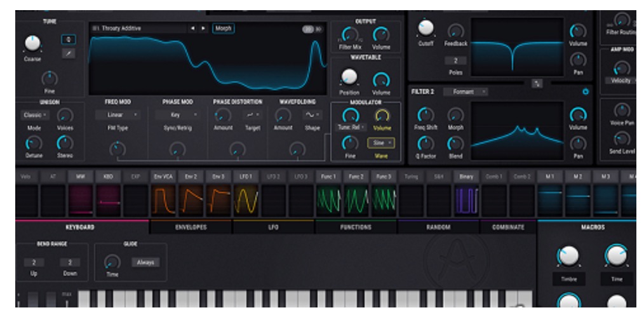This screenshot has height=310, width=644.
Task: Open the Sync/Retrig Key dropdown
Action: [x=177, y=115]
